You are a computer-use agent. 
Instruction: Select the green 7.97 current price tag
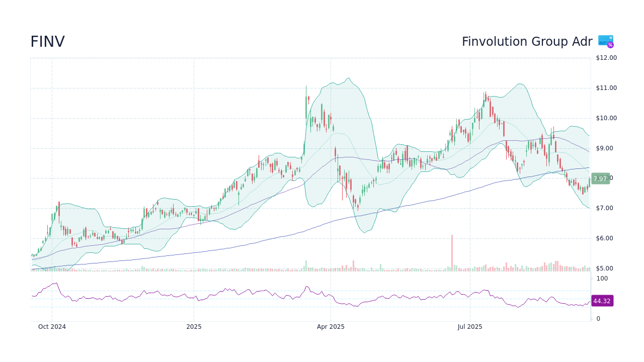[600, 178]
